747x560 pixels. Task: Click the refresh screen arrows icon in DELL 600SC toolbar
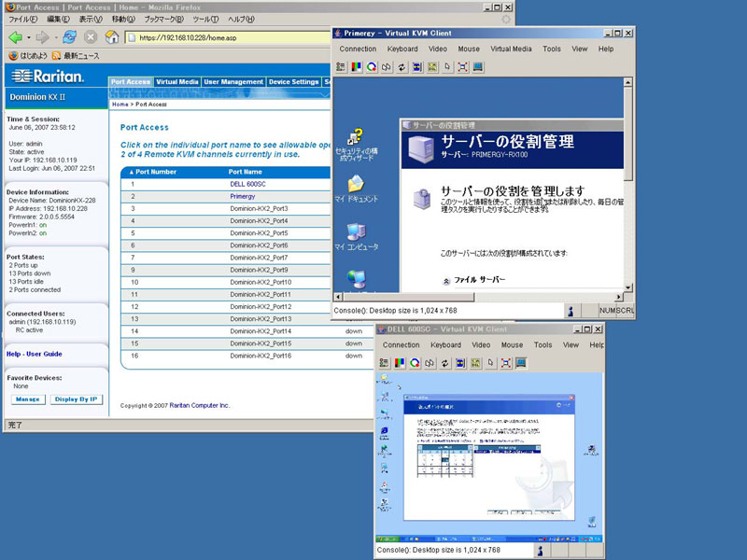tap(445, 363)
